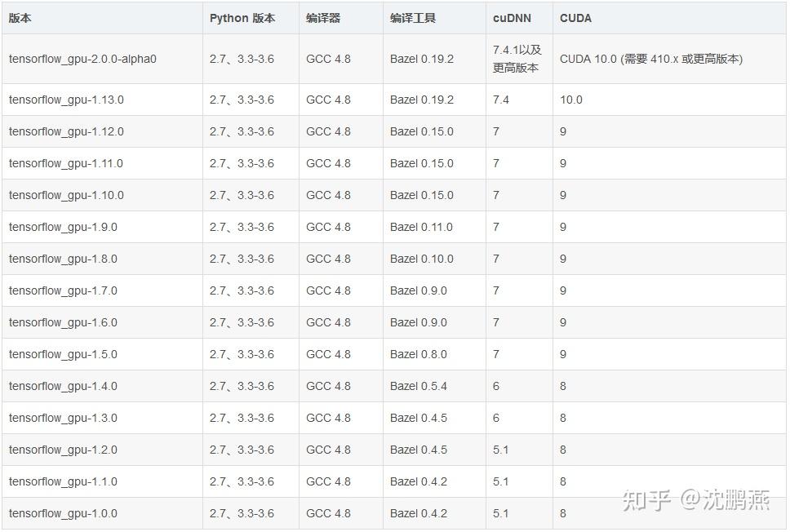Click the 版本 column header
Screen dimensions: 790x532
pyautogui.click(x=20, y=18)
